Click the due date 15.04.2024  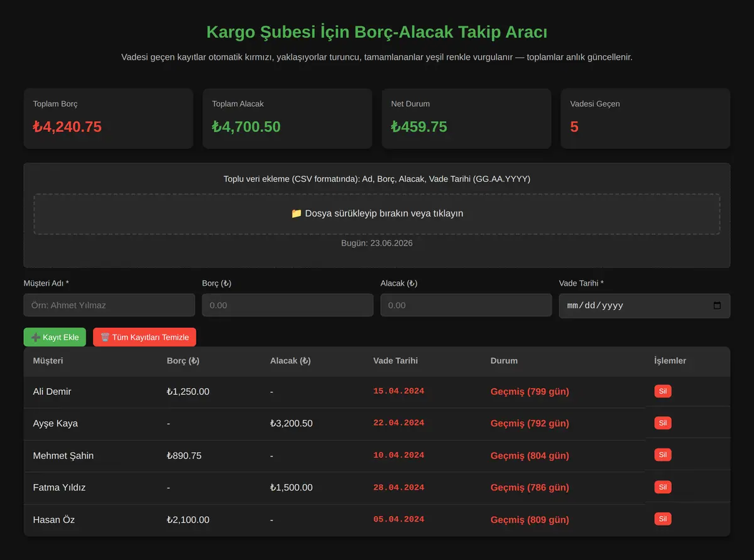(399, 391)
